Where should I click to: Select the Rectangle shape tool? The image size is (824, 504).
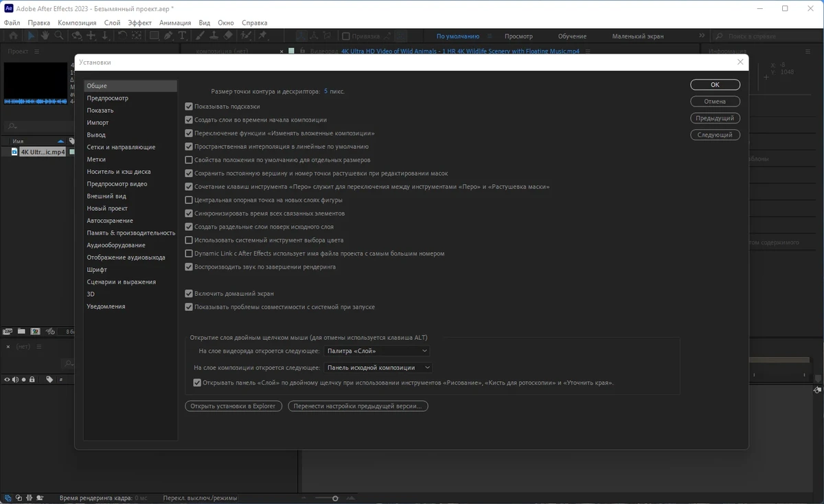(x=154, y=36)
